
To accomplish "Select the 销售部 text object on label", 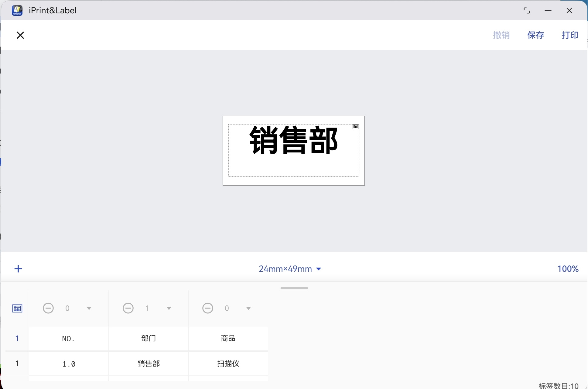I will (x=293, y=140).
